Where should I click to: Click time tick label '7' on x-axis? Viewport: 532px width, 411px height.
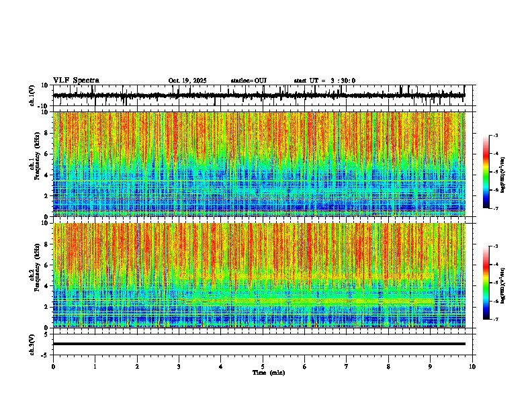(x=347, y=367)
